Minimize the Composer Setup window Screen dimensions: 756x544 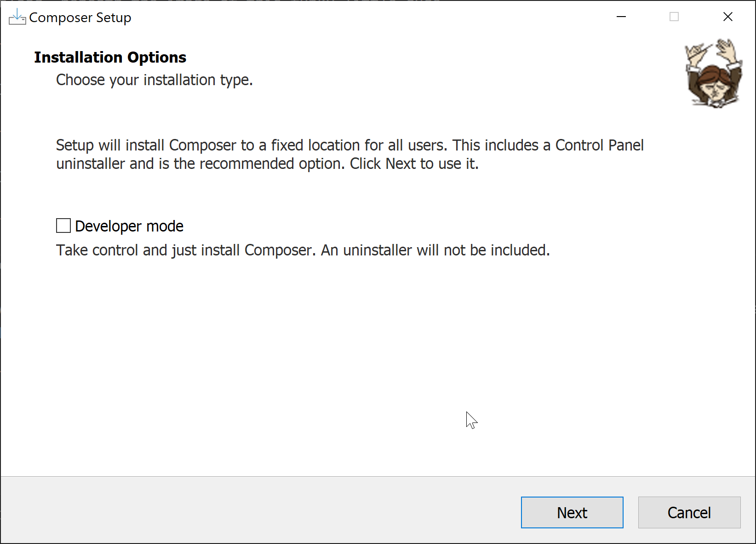[x=621, y=17]
